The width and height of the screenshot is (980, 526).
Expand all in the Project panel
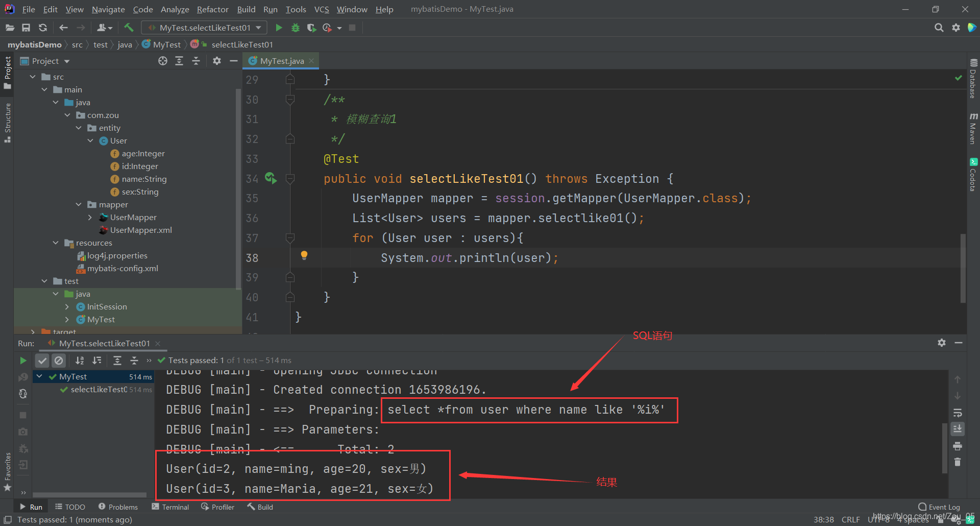pyautogui.click(x=179, y=61)
